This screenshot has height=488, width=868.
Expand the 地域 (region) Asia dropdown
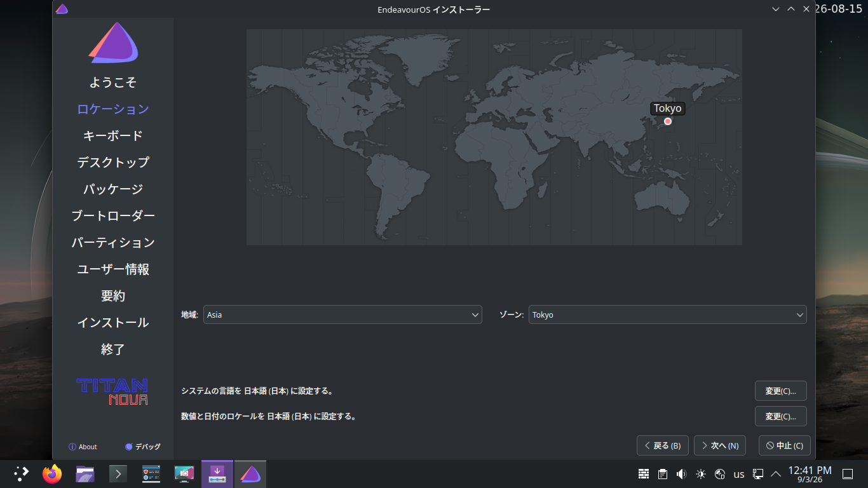tap(342, 315)
